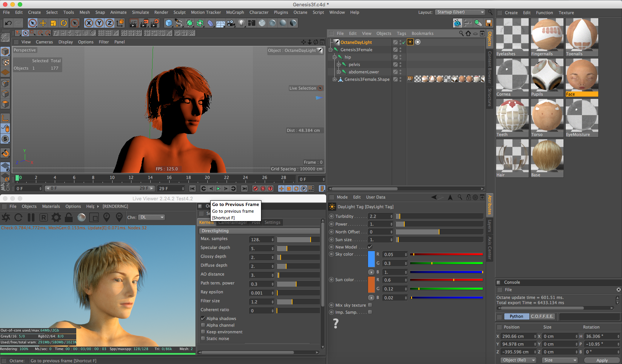Click the lock resolution icon in Live Viewer

point(69,217)
